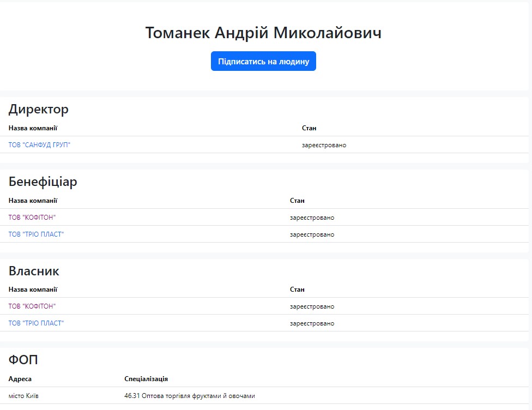
Task: Open the ТОВ "САНФУД ГРУП" company link
Action: pyautogui.click(x=39, y=145)
